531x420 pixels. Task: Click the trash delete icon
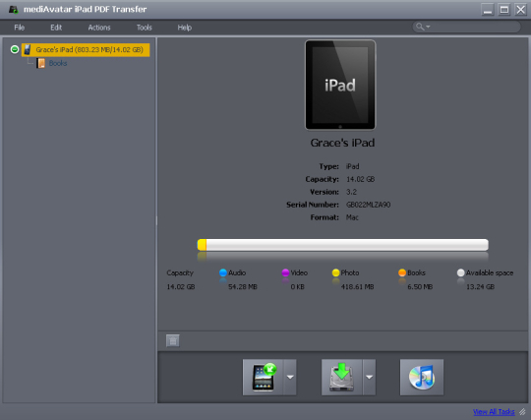click(173, 340)
